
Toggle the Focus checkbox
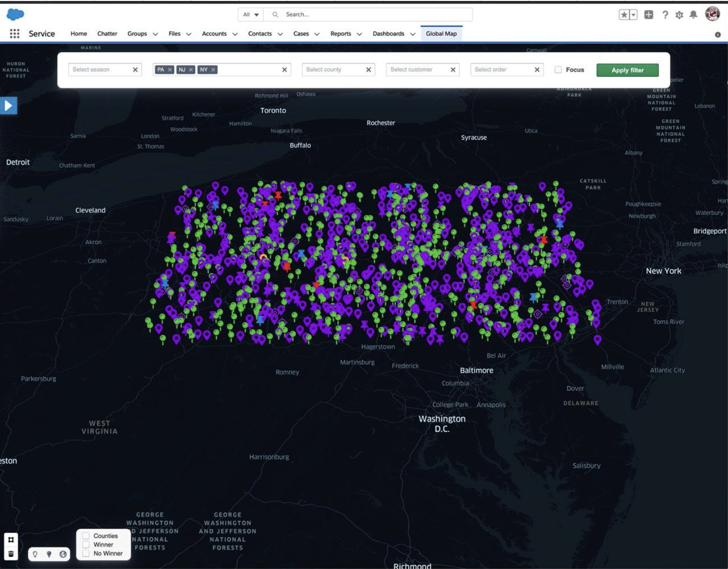[x=558, y=70]
